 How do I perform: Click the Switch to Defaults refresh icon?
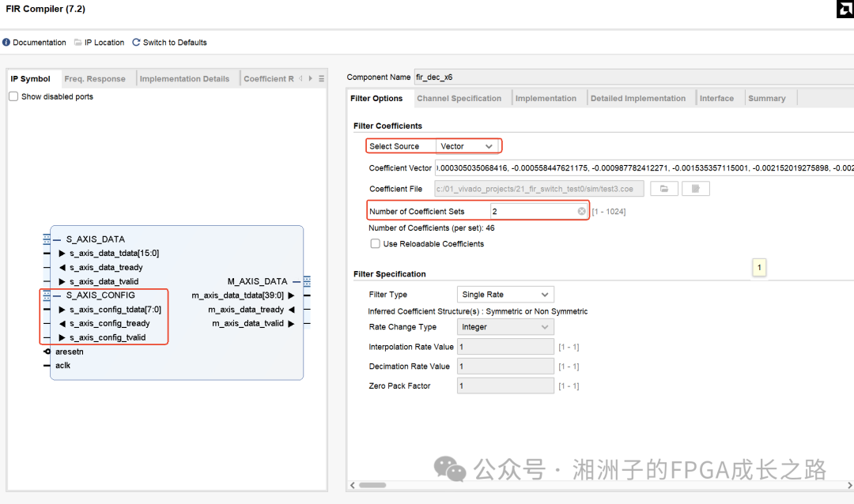point(136,43)
